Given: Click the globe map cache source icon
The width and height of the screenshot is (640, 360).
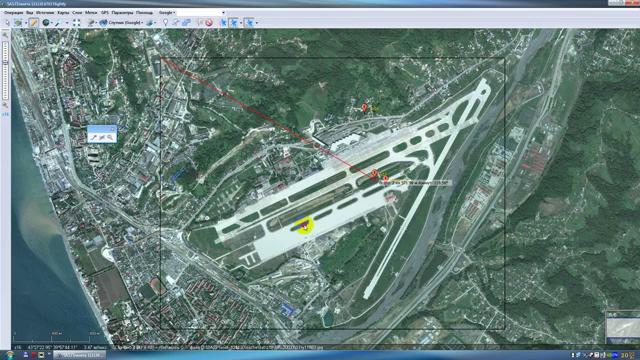Looking at the screenshot, I should 46,23.
